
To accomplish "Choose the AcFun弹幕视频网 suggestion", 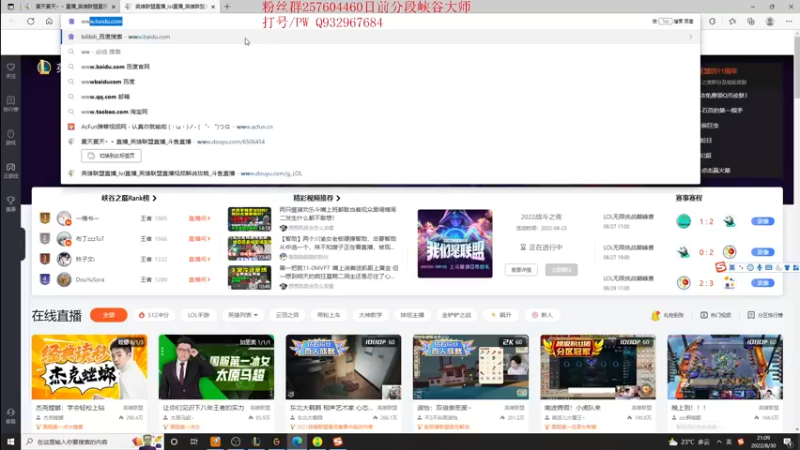I will coord(380,127).
